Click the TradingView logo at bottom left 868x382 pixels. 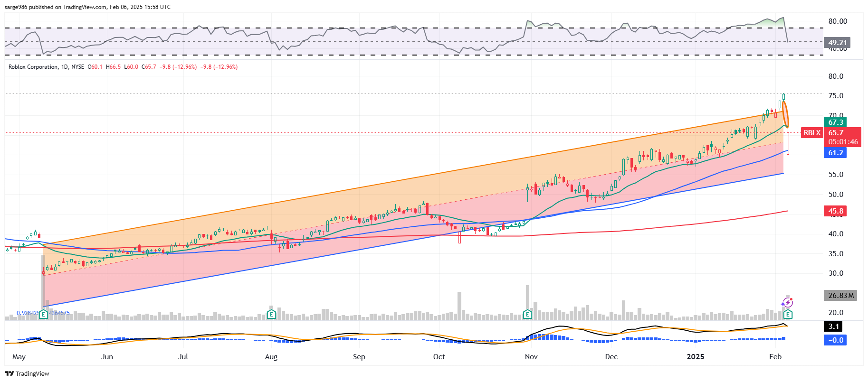coord(27,373)
